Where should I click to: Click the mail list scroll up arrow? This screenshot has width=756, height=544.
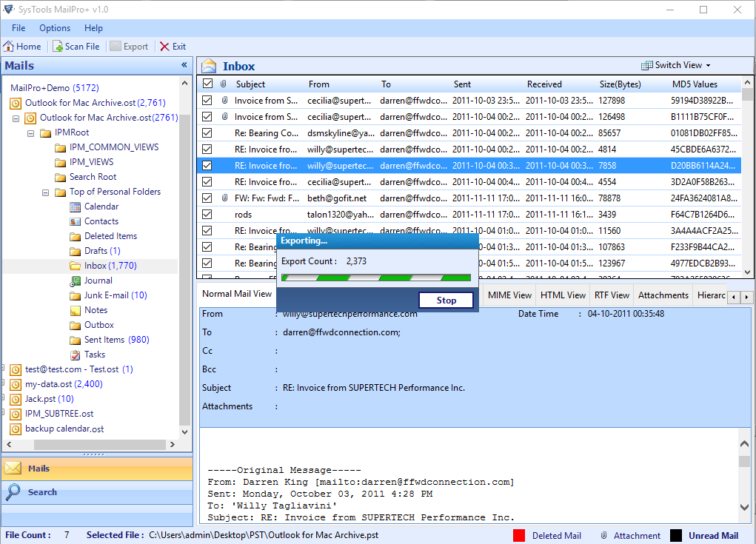click(x=747, y=83)
